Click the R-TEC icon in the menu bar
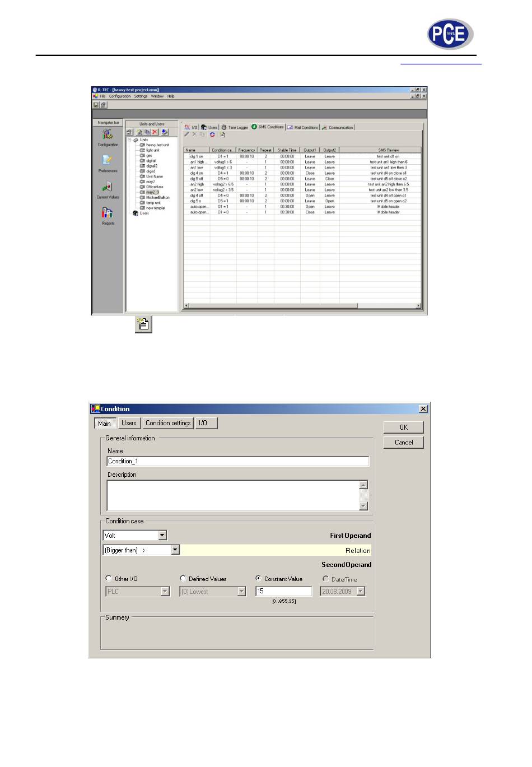 (x=95, y=96)
